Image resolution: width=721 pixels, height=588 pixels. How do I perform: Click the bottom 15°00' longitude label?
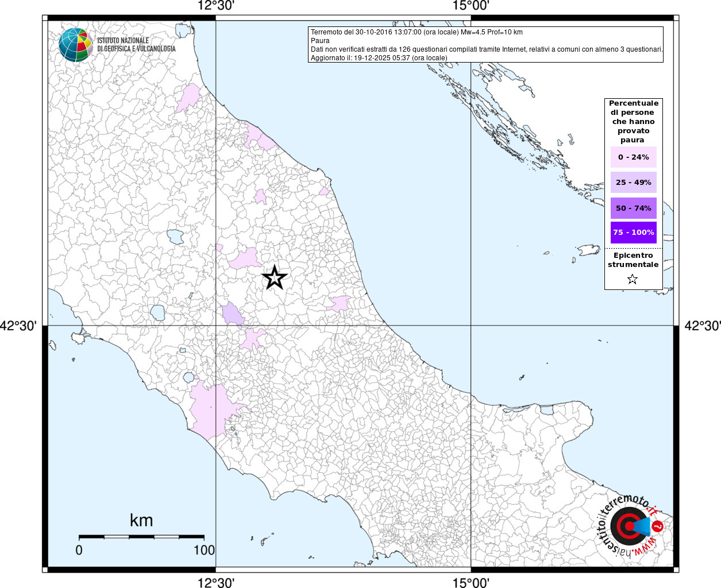tap(471, 582)
